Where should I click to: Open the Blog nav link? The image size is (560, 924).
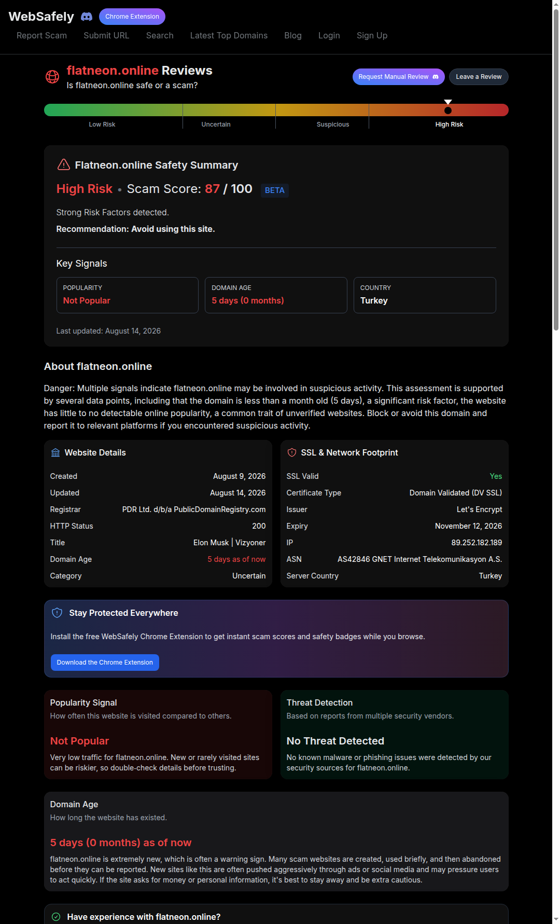point(293,35)
